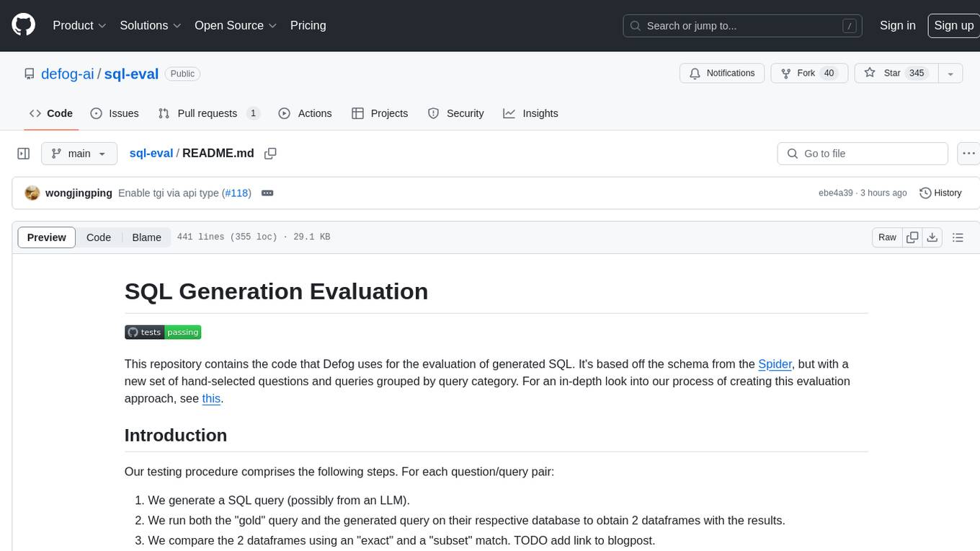The image size is (980, 551).
Task: Focus the Go to file field
Action: pyautogui.click(x=863, y=154)
